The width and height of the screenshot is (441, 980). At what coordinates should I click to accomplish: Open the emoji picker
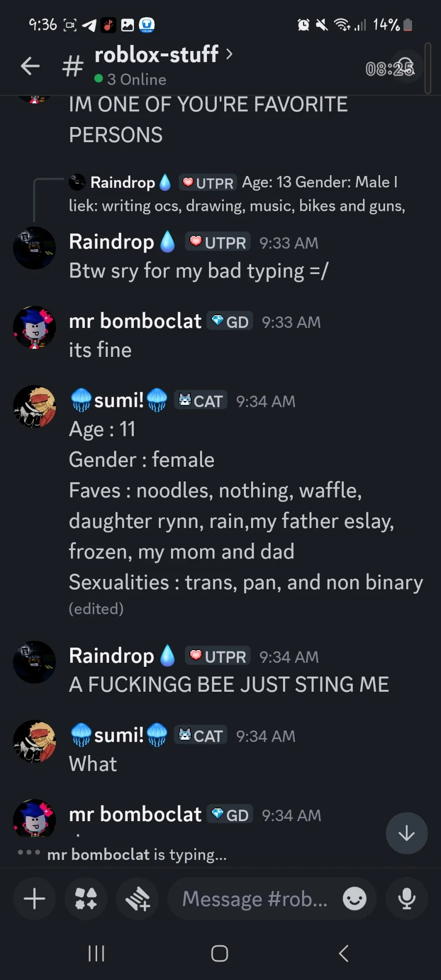(354, 899)
